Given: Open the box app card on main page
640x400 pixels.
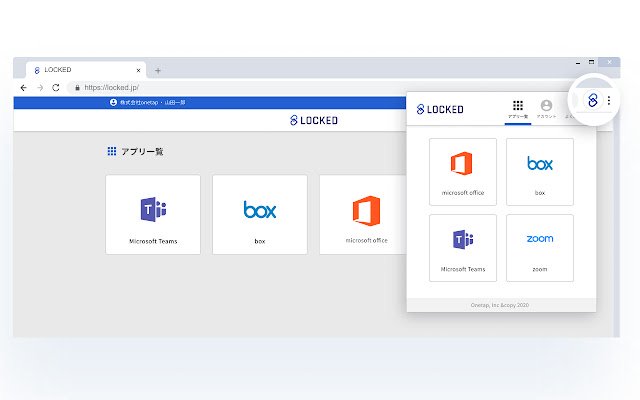Looking at the screenshot, I should tap(260, 214).
